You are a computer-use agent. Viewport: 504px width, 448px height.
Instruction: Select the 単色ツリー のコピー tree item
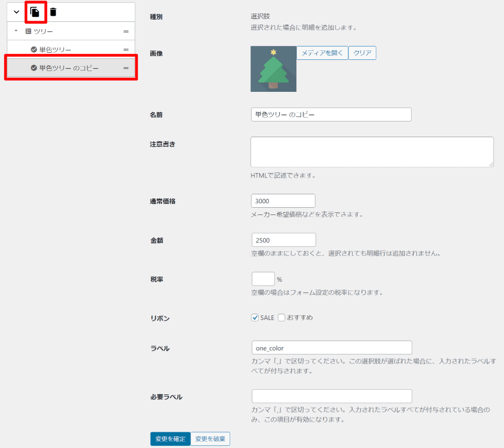[x=71, y=68]
